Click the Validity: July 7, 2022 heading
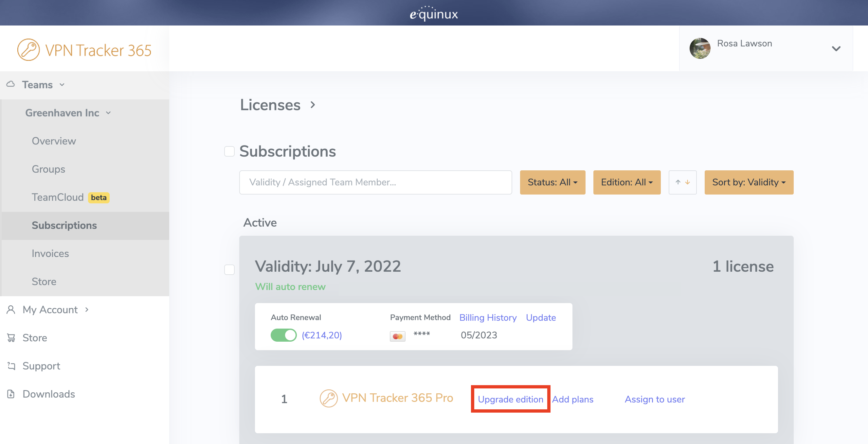Viewport: 868px width, 444px height. (x=328, y=266)
